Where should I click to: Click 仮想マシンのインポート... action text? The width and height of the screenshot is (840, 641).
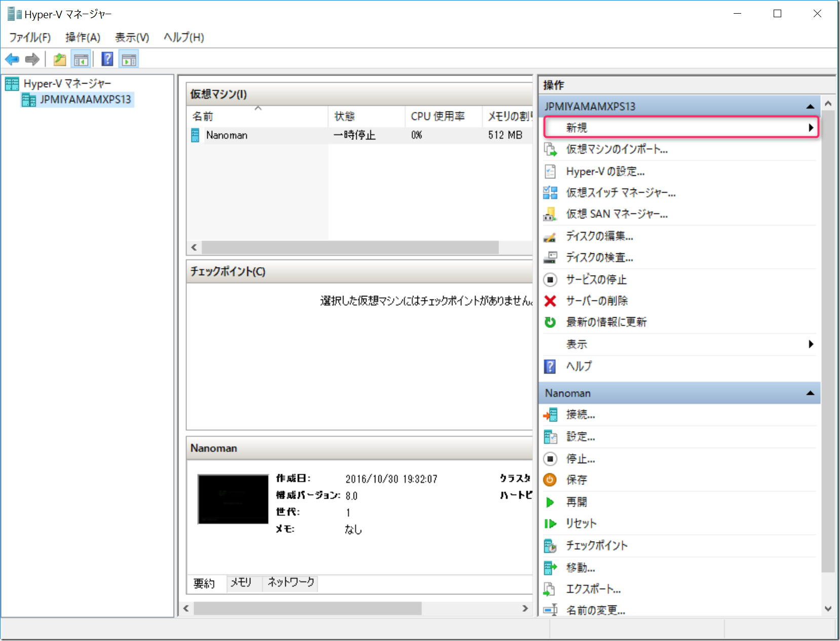[x=617, y=149]
